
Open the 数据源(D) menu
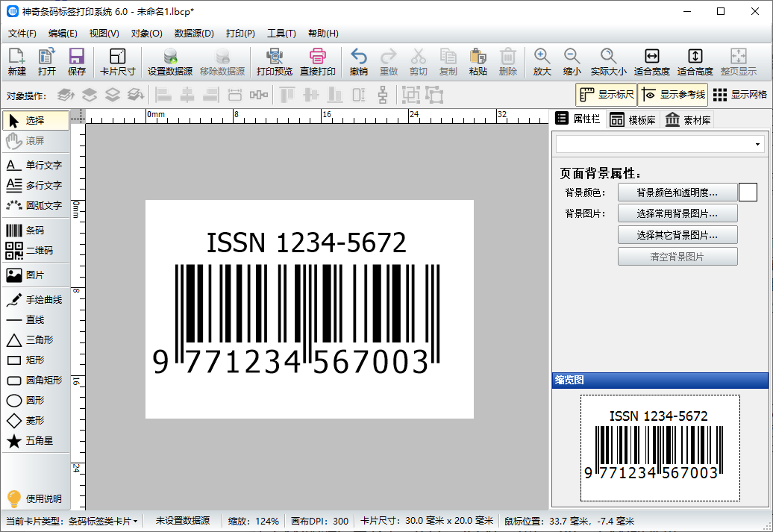194,34
